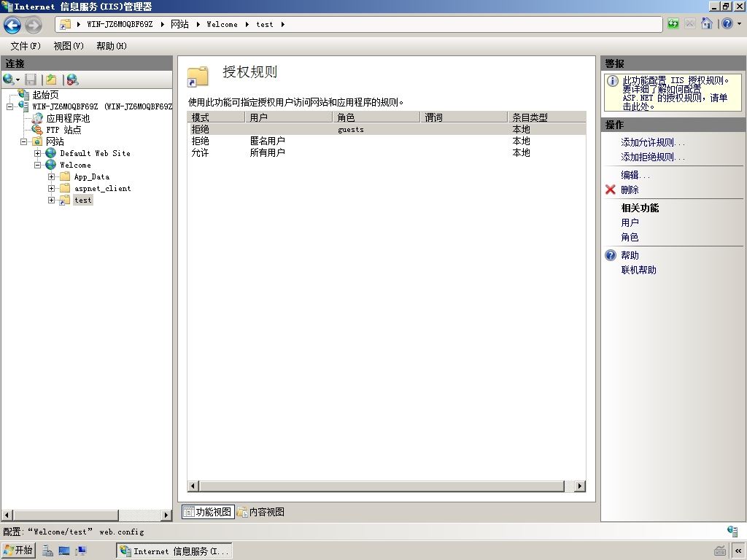Collapse the server node in the tree
This screenshot has width=747, height=560.
[9, 106]
